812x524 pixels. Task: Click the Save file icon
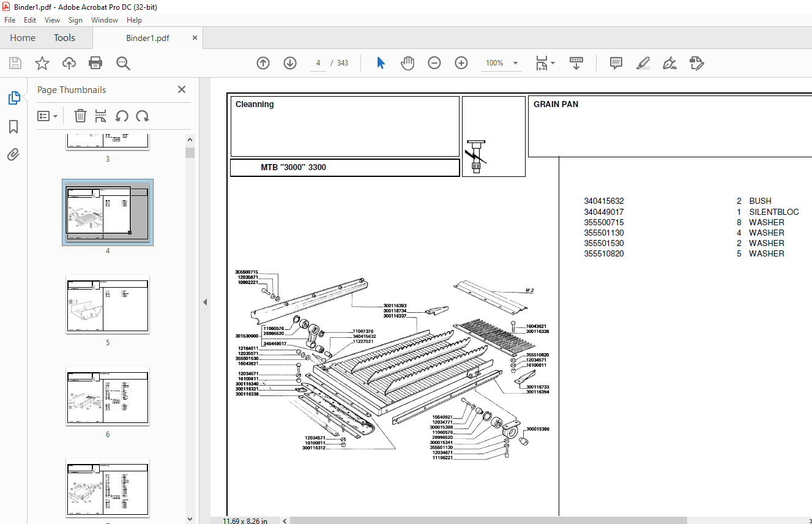coord(15,63)
